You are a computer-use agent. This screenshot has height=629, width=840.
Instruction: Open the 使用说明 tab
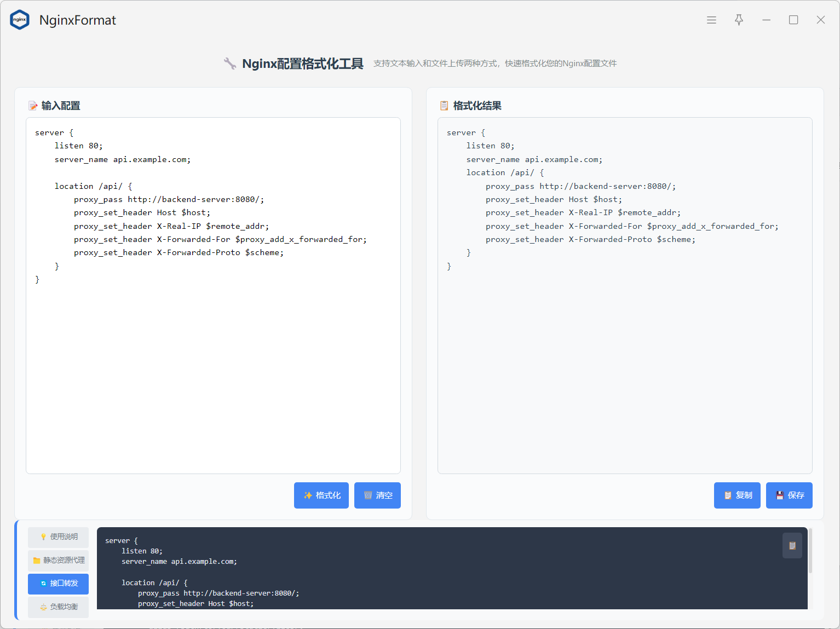58,537
